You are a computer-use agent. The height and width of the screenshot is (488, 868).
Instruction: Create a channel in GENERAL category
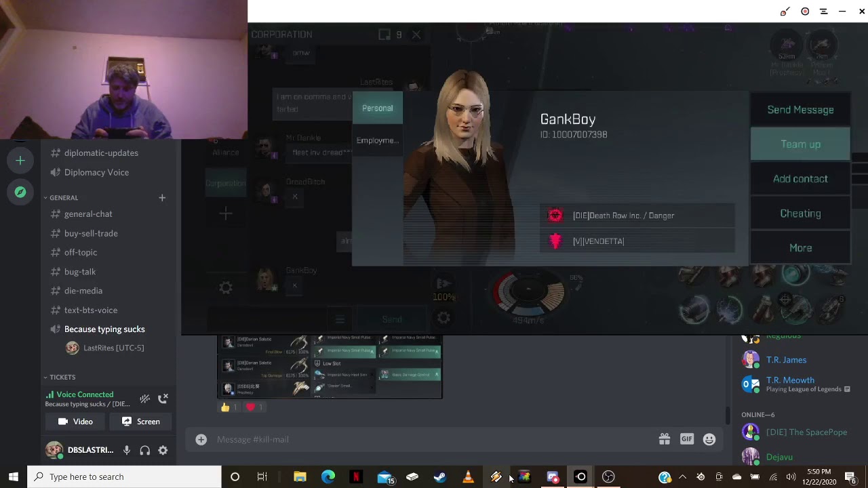click(x=162, y=197)
